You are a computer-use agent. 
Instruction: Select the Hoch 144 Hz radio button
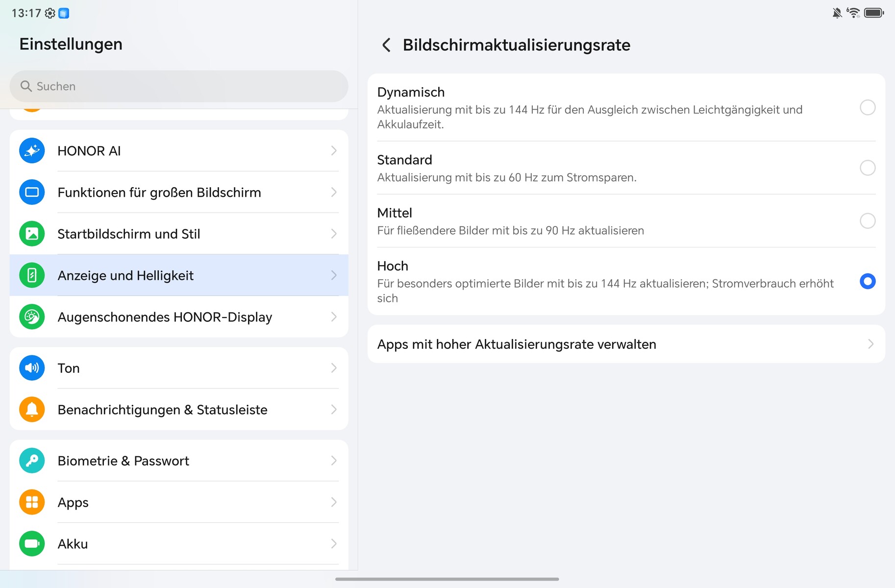pos(867,281)
